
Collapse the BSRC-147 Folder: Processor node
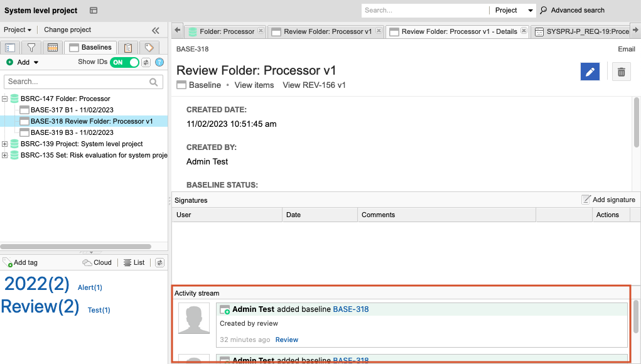[5, 99]
